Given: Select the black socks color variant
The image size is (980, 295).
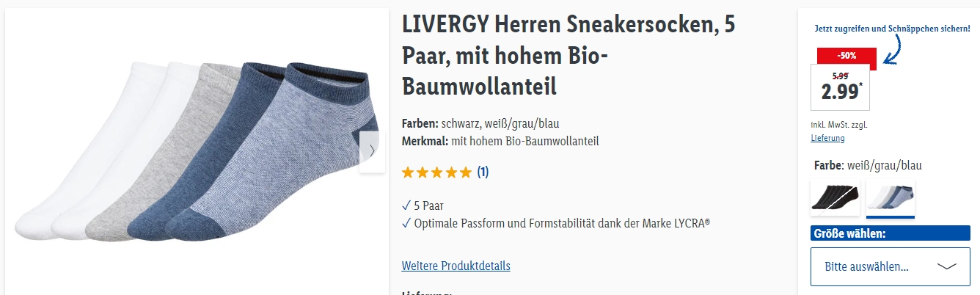Looking at the screenshot, I should pos(835,197).
